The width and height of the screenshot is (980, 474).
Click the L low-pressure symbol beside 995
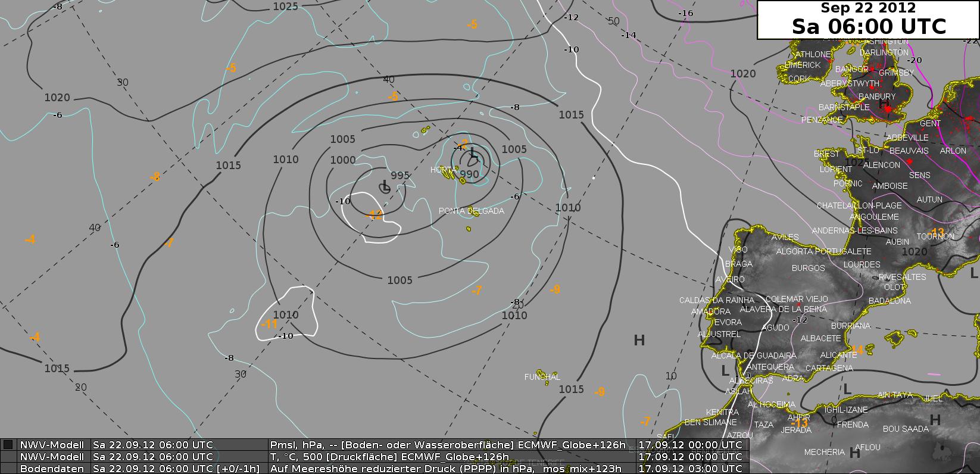[x=385, y=188]
